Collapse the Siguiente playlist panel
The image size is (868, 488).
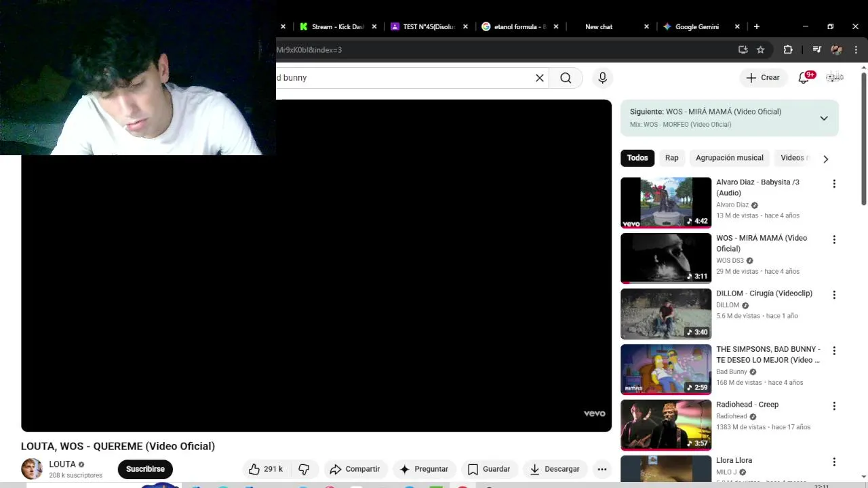click(x=824, y=118)
